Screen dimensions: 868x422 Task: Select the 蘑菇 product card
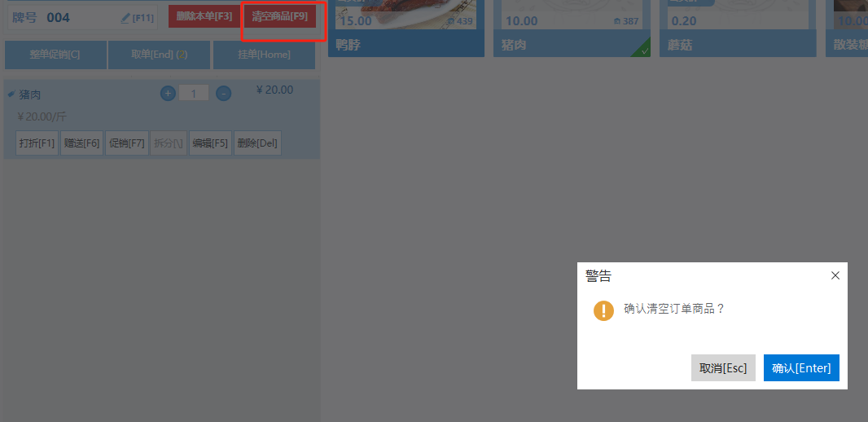point(738,28)
